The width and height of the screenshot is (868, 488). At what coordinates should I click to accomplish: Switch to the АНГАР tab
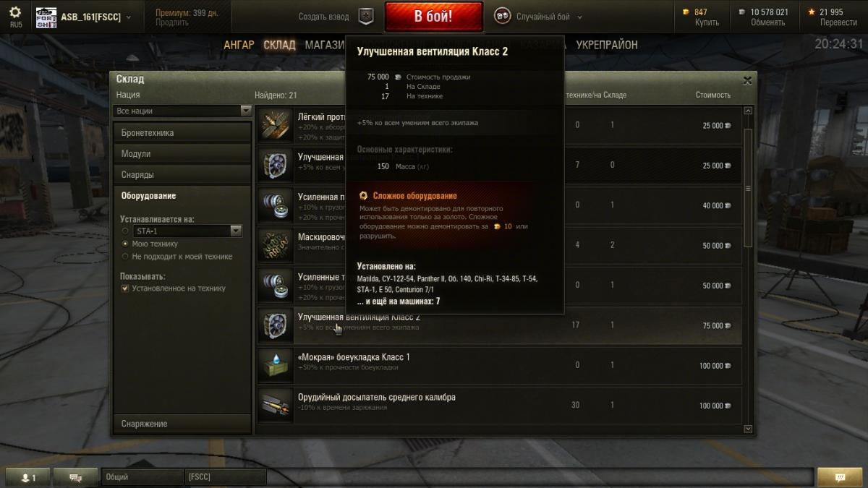pos(239,45)
